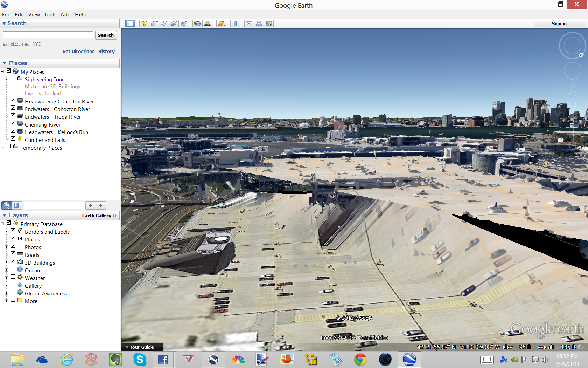The image size is (588, 368).
Task: Enable the Weather layer checkbox
Action: click(13, 277)
